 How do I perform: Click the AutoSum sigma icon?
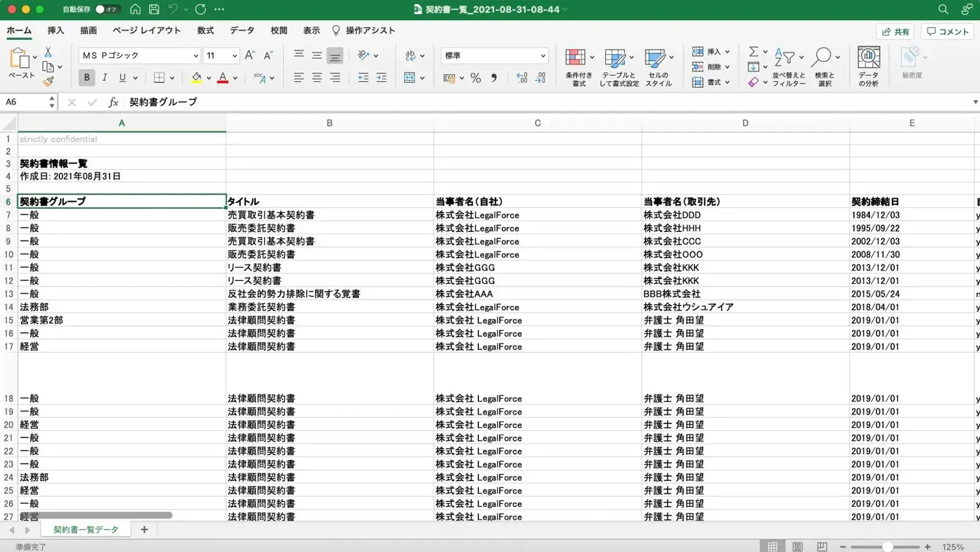pos(753,51)
